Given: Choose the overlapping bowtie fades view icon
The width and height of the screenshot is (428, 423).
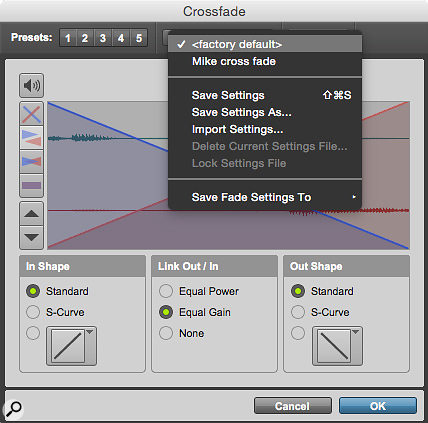Looking at the screenshot, I should coord(31,162).
